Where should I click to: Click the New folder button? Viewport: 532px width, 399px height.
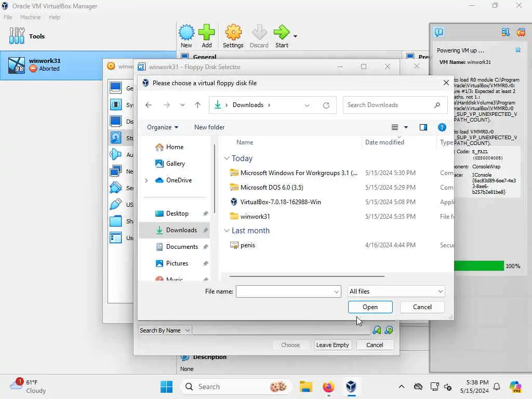209,127
